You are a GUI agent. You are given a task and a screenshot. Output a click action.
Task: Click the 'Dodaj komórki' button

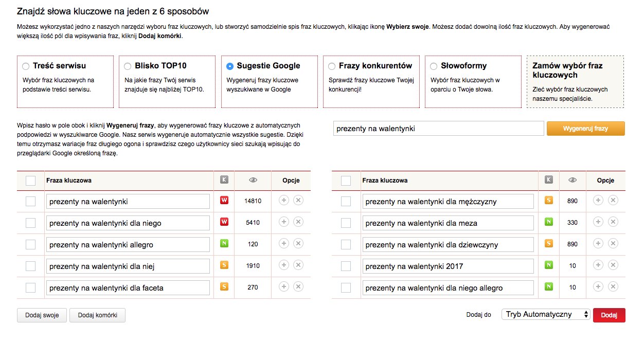click(97, 315)
